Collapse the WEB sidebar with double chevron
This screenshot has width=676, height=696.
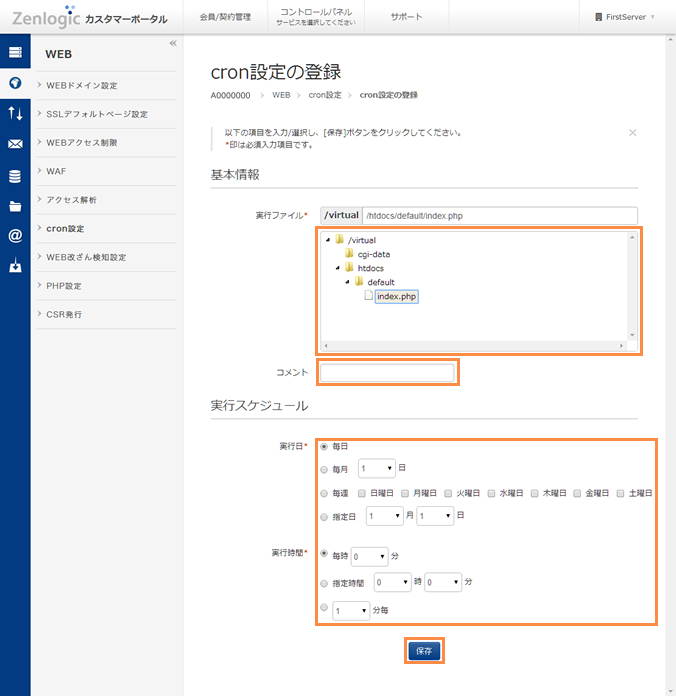click(x=173, y=43)
